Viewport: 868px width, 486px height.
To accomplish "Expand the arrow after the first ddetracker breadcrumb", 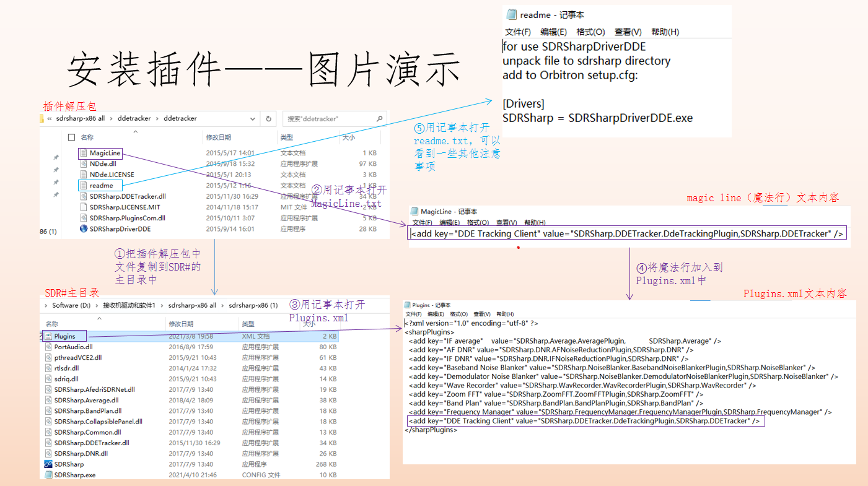I will tap(157, 119).
